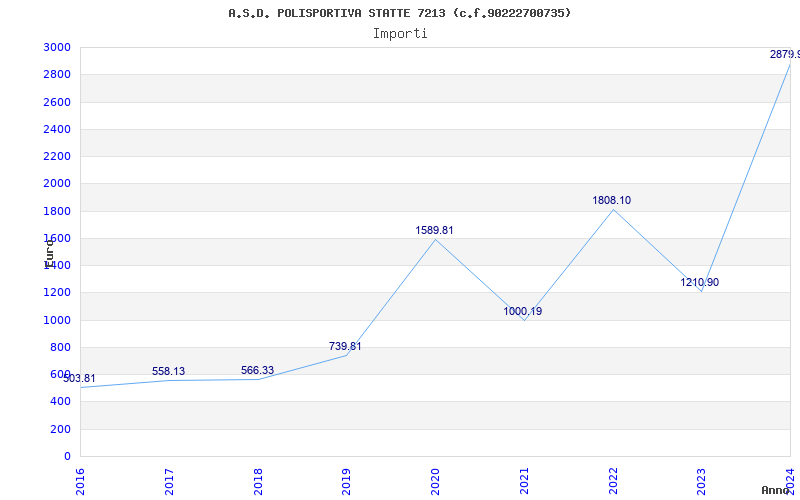
Task: Click the 2400 y-axis tick label
Action: 57,129
